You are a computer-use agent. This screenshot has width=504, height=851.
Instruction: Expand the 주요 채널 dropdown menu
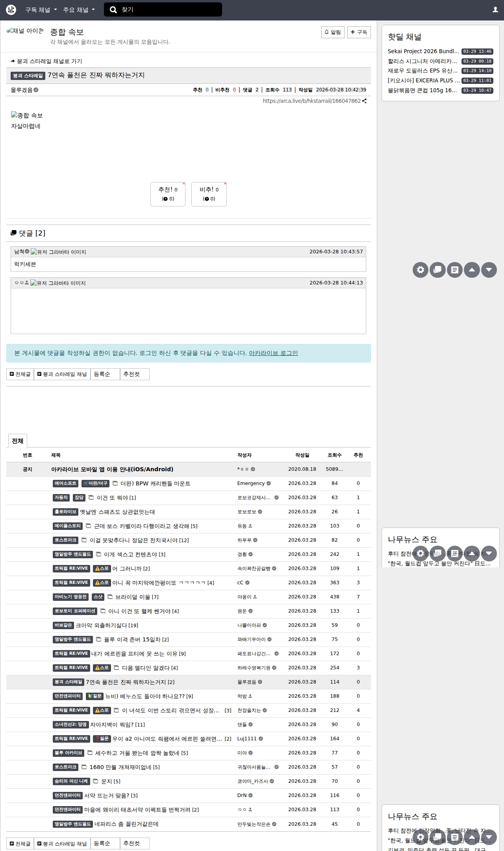[79, 10]
